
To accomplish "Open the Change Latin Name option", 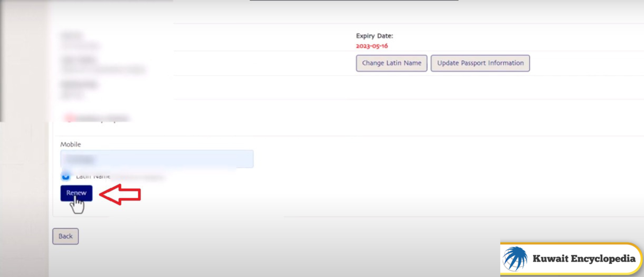I will click(392, 63).
